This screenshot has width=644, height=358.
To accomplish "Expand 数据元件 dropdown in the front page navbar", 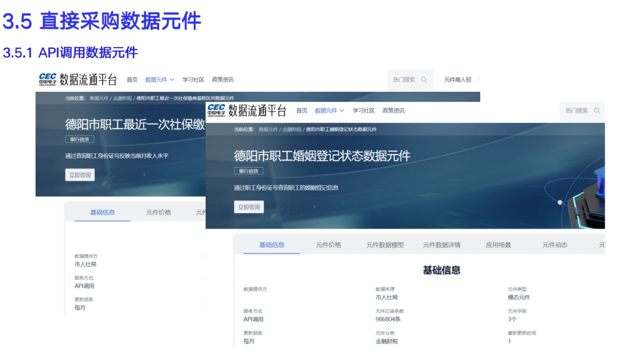I will pos(329,111).
